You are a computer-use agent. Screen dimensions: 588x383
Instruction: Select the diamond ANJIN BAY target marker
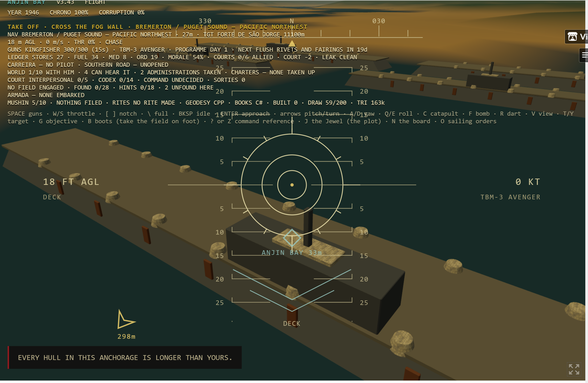[x=292, y=238]
